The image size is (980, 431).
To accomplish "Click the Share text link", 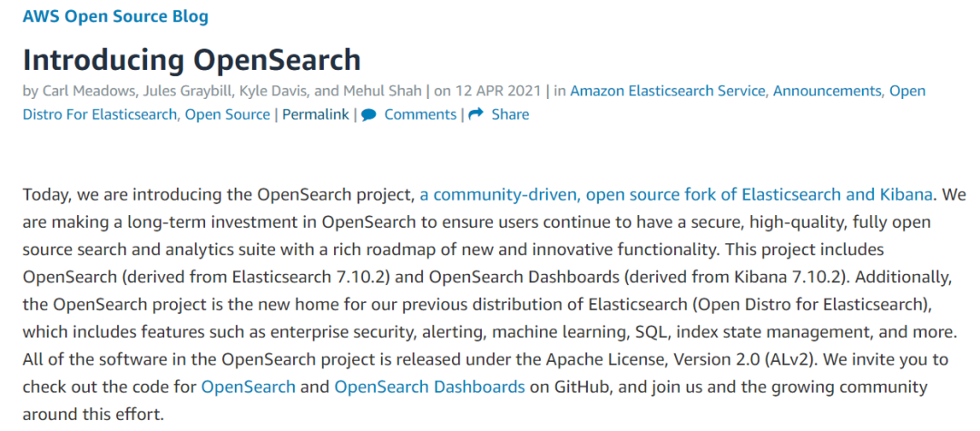I will (x=510, y=114).
